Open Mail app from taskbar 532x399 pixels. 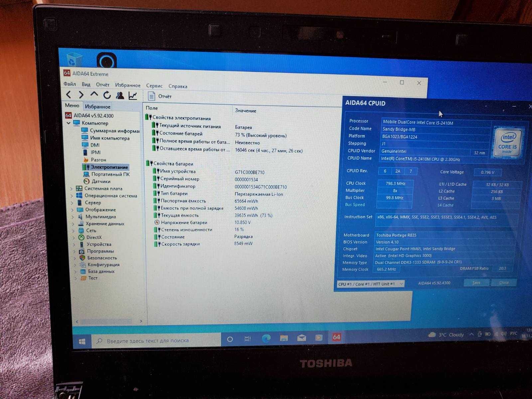click(x=302, y=338)
